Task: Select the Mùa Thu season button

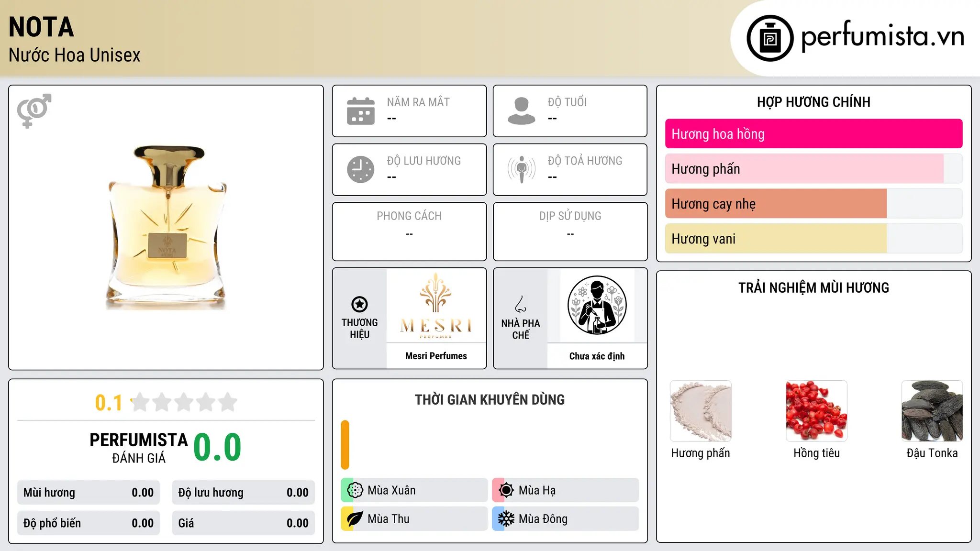Action: pos(414,519)
